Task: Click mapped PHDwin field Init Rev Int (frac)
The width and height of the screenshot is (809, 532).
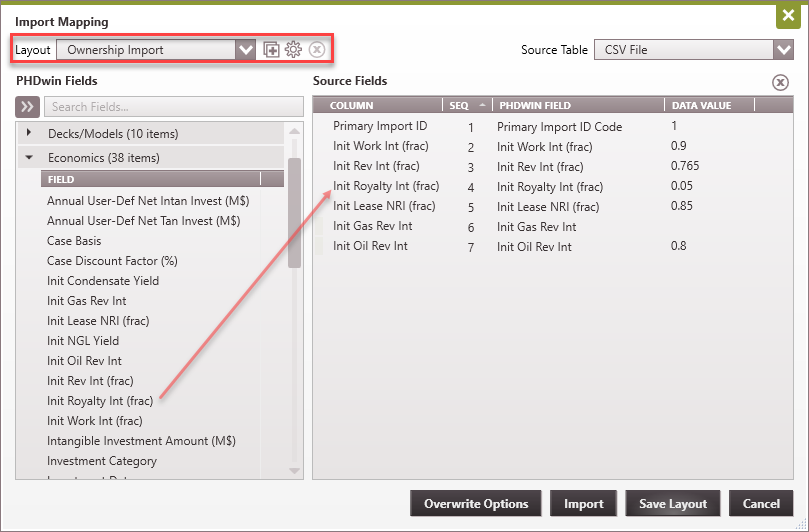Action: click(x=540, y=167)
